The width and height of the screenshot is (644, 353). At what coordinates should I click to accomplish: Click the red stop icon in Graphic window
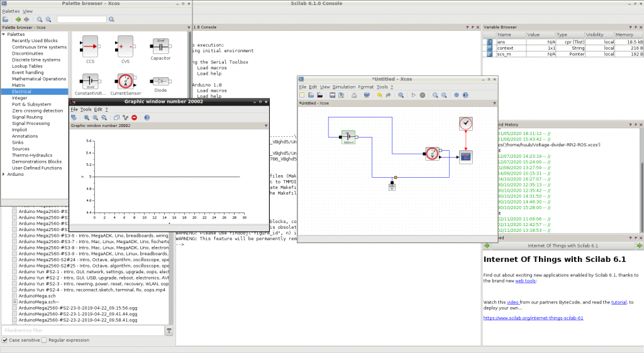click(x=135, y=117)
